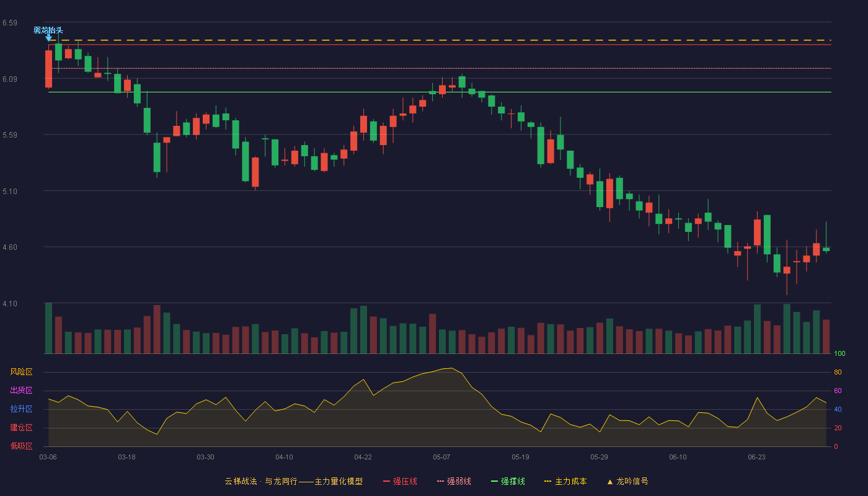The image size is (868, 496).
Task: Click the 03-18 date label
Action: coord(126,457)
